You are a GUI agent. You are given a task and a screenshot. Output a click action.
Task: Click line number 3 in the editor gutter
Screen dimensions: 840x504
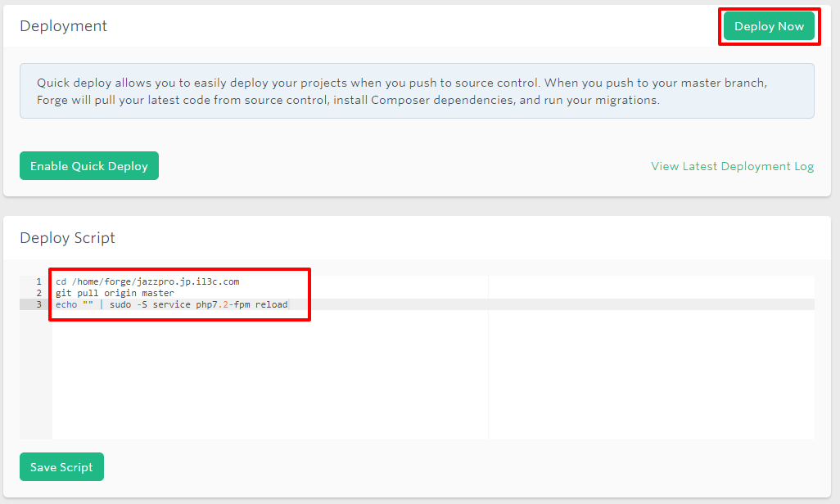click(x=38, y=304)
